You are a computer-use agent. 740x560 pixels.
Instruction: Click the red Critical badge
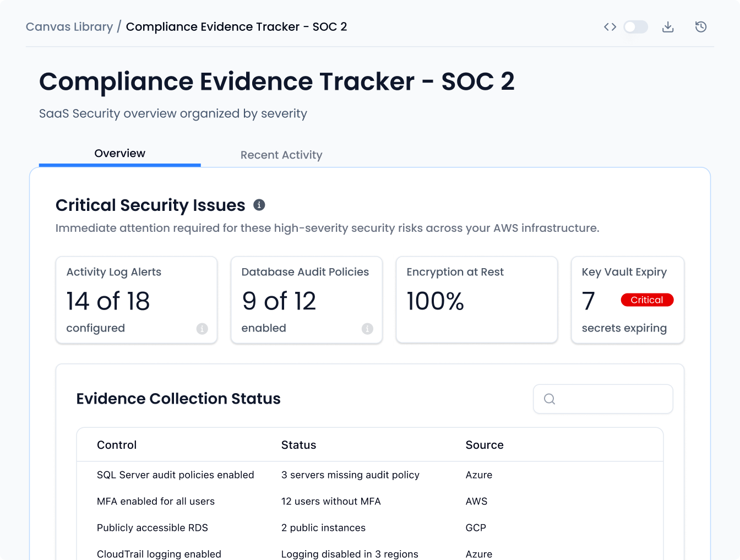(647, 300)
